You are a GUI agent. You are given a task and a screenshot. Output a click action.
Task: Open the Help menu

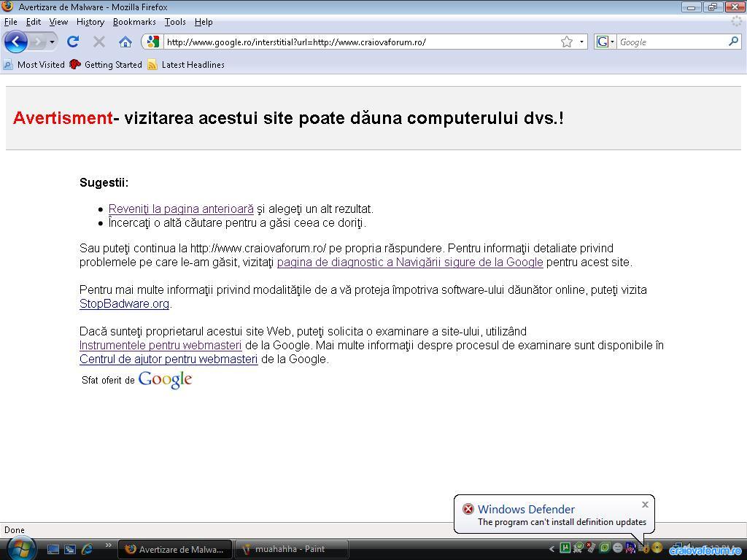204,22
